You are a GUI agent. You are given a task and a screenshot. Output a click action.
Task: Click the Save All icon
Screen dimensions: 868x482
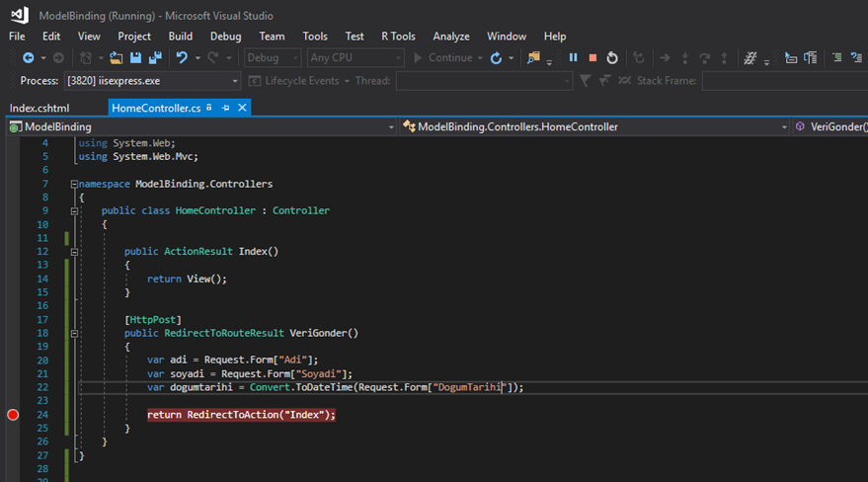coord(155,57)
